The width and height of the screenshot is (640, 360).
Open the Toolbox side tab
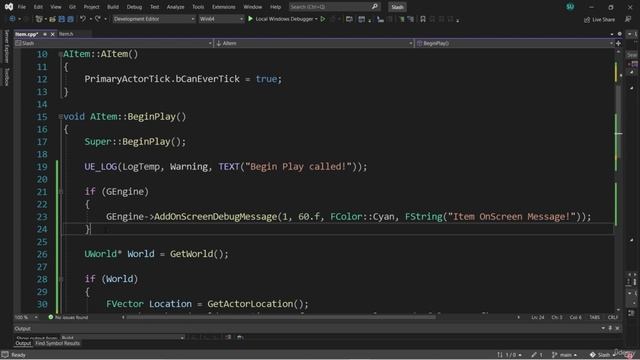click(x=6, y=77)
